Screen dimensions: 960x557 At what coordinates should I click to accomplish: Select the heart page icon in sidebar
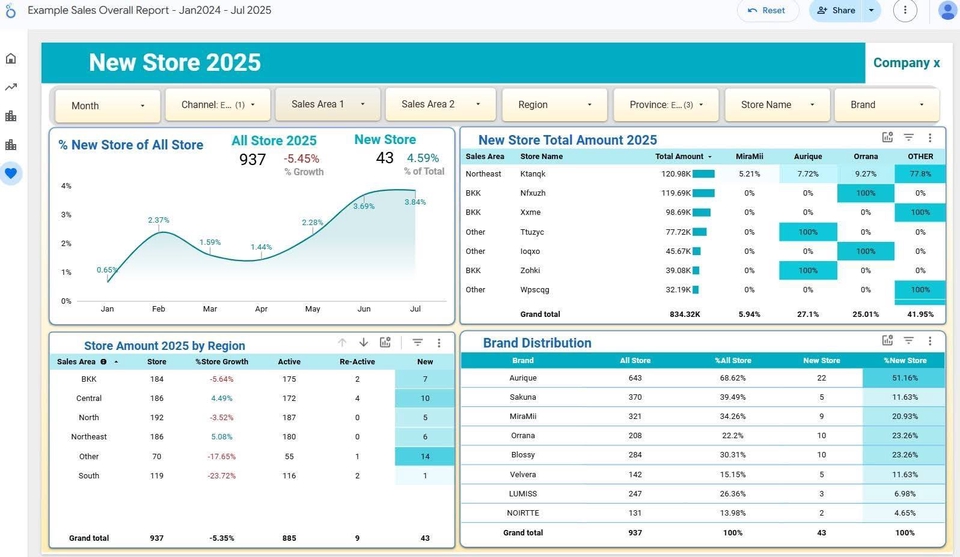pyautogui.click(x=10, y=173)
